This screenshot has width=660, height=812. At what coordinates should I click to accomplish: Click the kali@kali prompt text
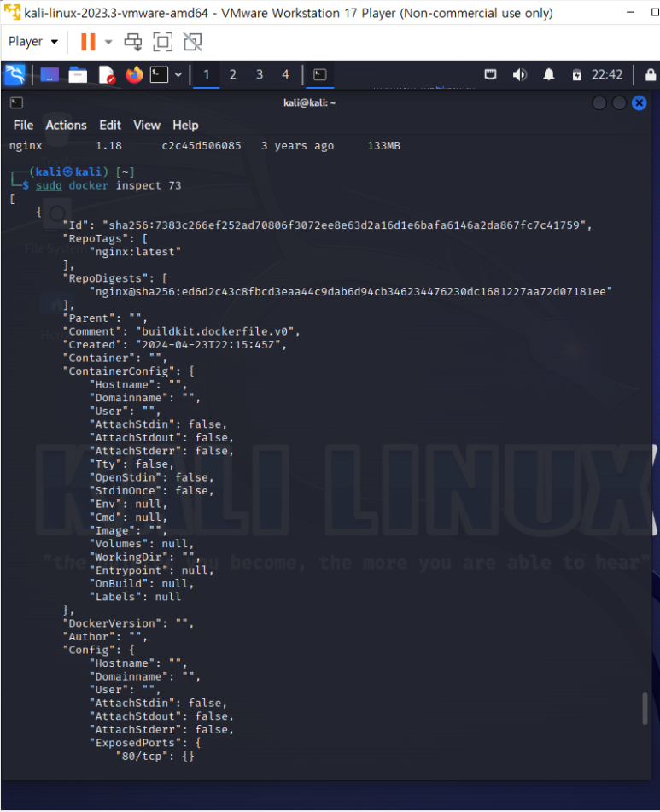point(69,172)
